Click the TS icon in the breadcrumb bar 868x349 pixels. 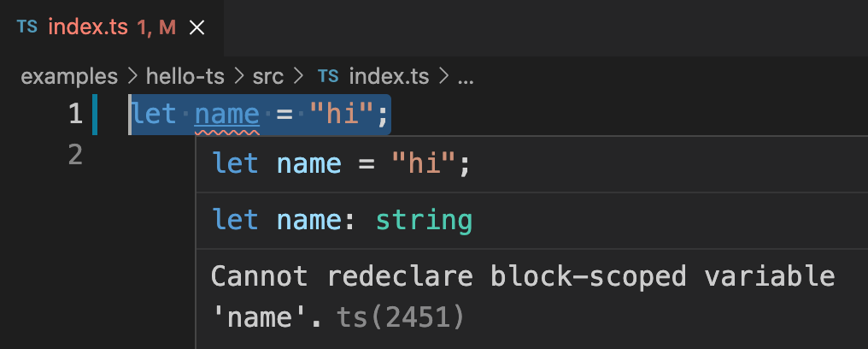tap(327, 76)
